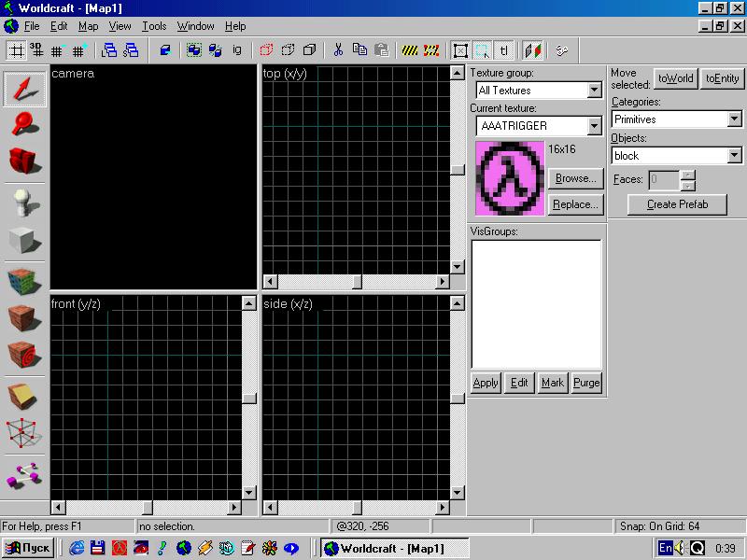Click the VisGroups Edit button
This screenshot has width=747, height=560.
[x=519, y=383]
